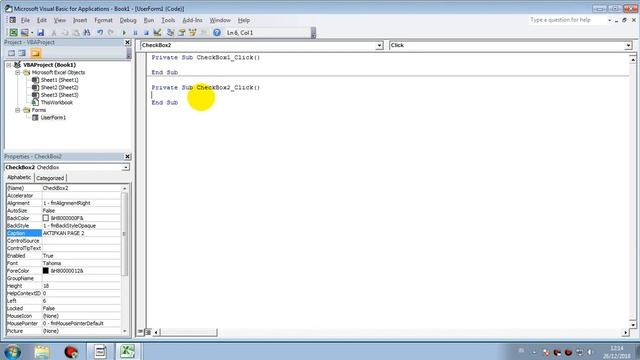Click the Reset stop toolbar icon
This screenshot has height=360, width=640.
tap(146, 33)
